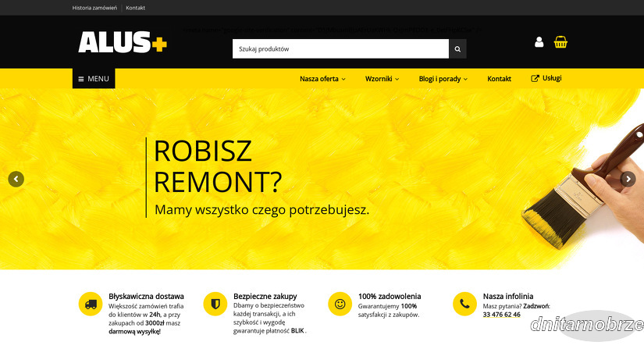Click the Nasza infolinia heading
The image size is (644, 349).
click(508, 296)
